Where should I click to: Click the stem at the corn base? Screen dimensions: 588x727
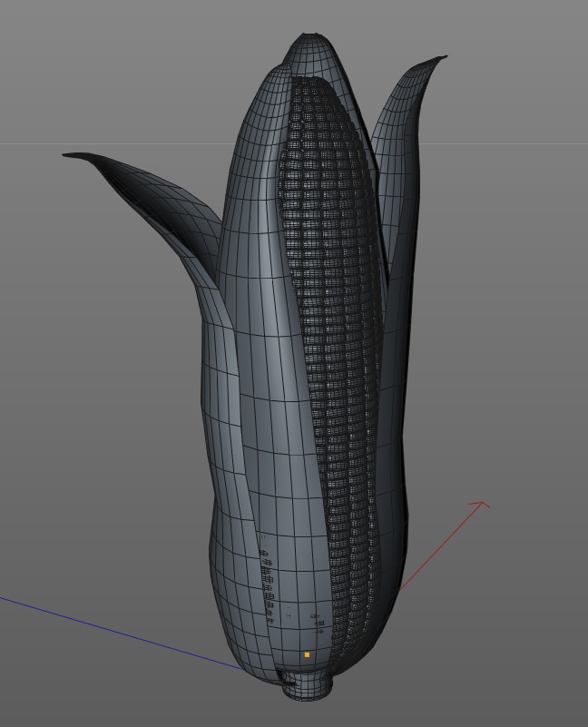tap(309, 686)
